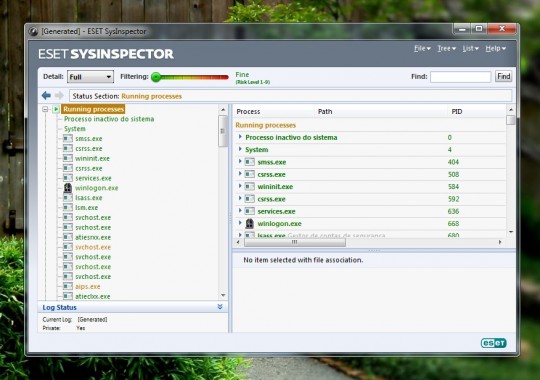The image size is (540, 380).
Task: Click the icon of the orange svchost.exe entry
Action: coord(68,247)
